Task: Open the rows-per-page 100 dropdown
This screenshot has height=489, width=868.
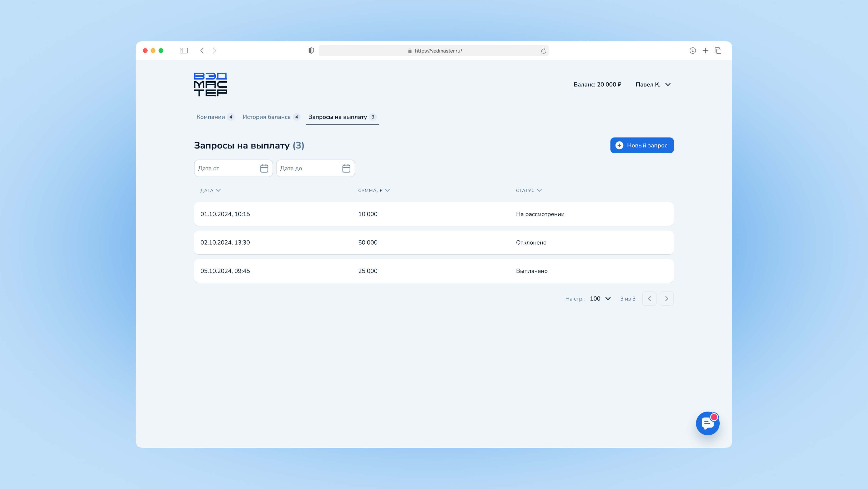Action: (x=600, y=299)
